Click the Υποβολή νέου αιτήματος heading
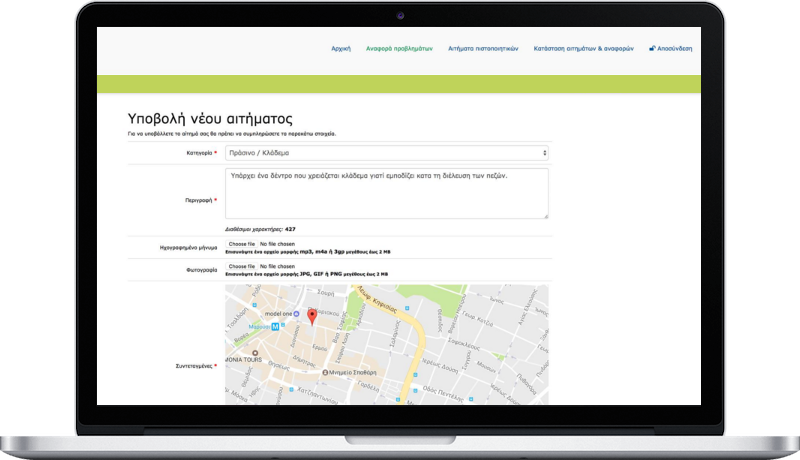 pos(210,118)
